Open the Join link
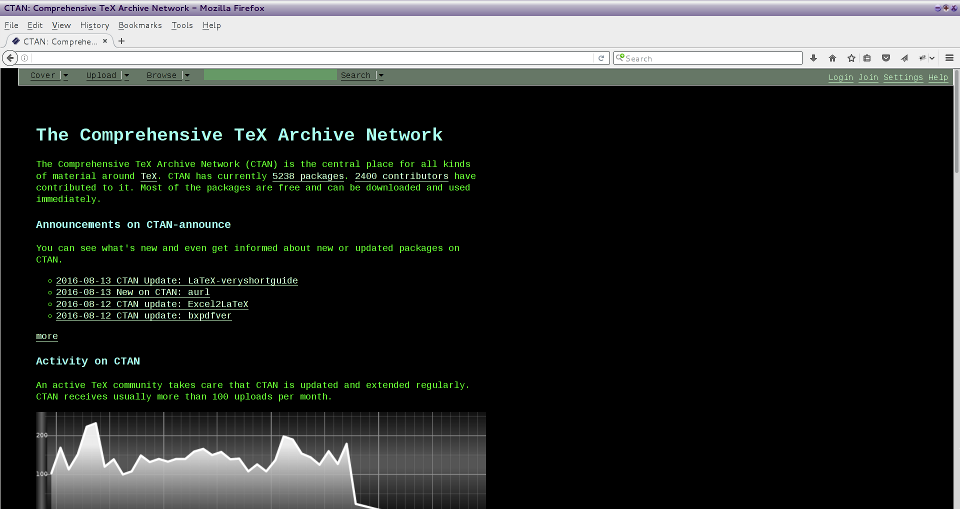 (x=868, y=77)
